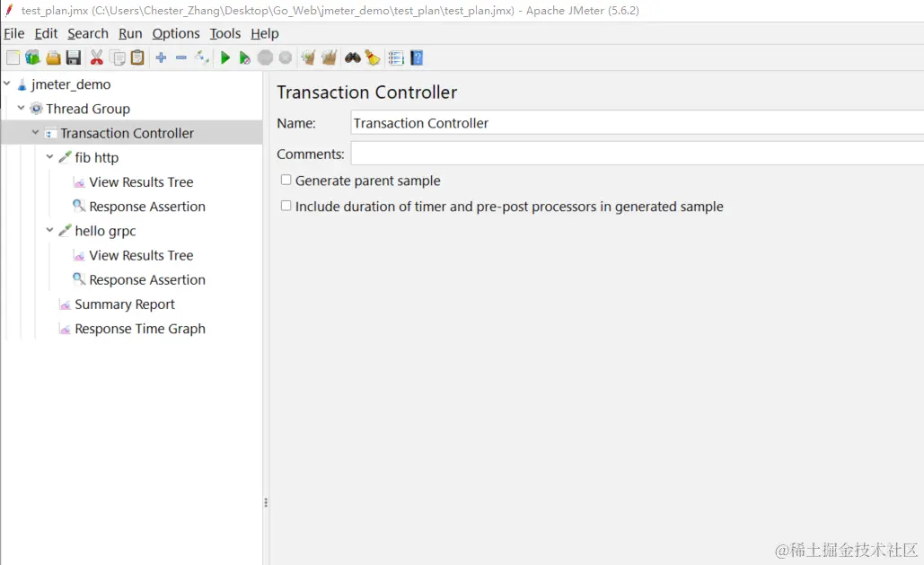
Task: Clear results with single broom icon
Action: point(308,57)
